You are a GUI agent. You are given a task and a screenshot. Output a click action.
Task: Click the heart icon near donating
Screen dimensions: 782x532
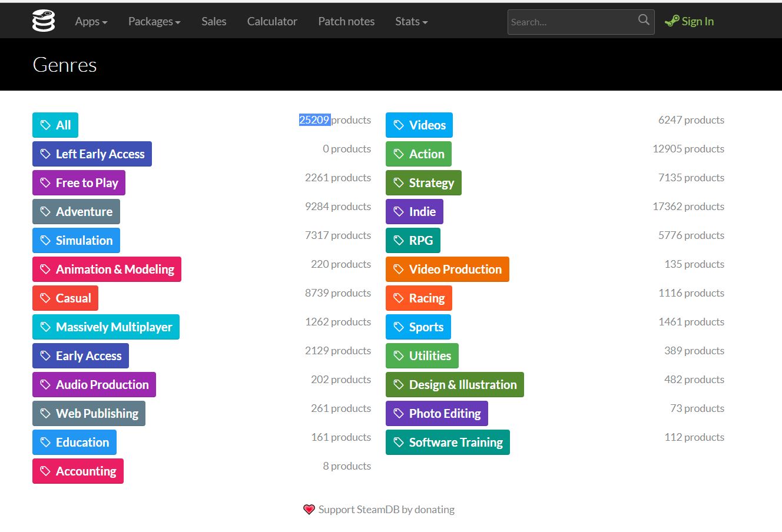pos(309,510)
